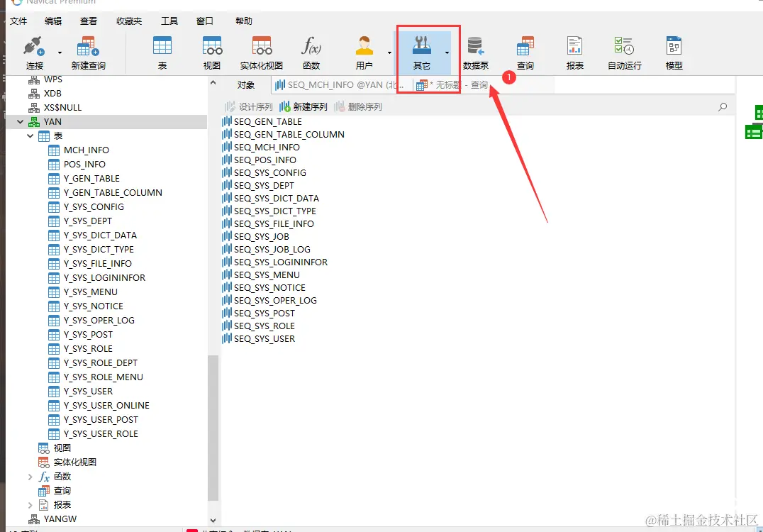Click the XS$NULL schema icon
The width and height of the screenshot is (763, 532).
(33, 108)
